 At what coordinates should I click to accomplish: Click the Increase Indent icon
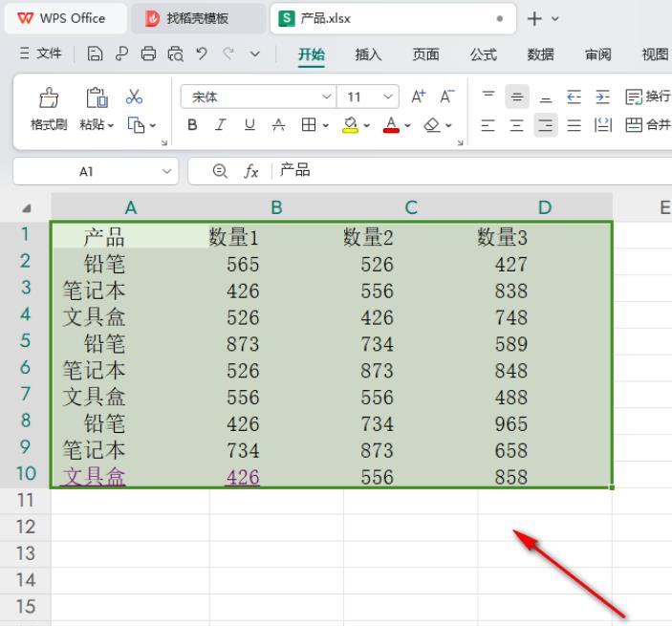tap(602, 97)
